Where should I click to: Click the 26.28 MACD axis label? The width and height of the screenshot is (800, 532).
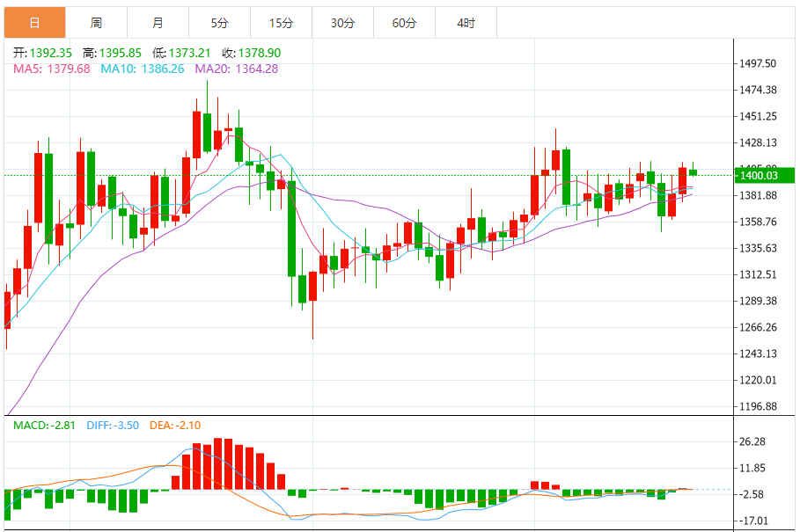click(x=752, y=441)
